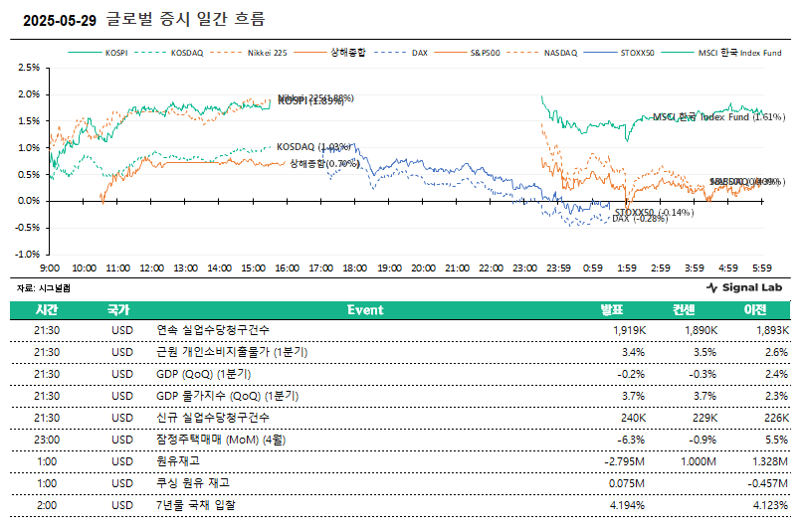Click the 컨센 column header
The height and width of the screenshot is (532, 801).
pyautogui.click(x=684, y=310)
